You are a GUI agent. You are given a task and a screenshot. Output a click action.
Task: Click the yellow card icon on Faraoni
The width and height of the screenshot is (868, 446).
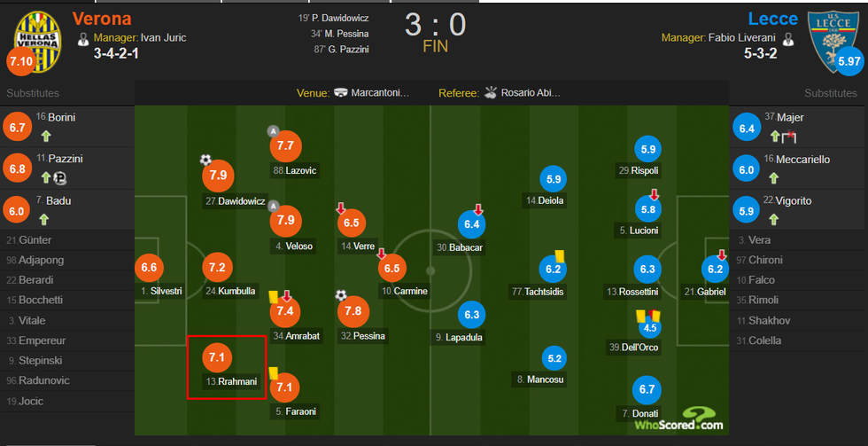pyautogui.click(x=274, y=373)
